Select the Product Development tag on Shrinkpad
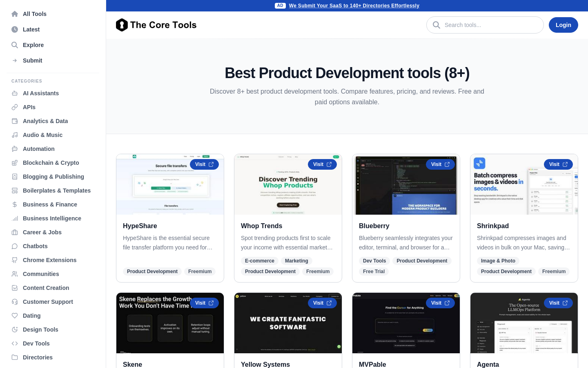The width and height of the screenshot is (588, 368). (x=506, y=272)
